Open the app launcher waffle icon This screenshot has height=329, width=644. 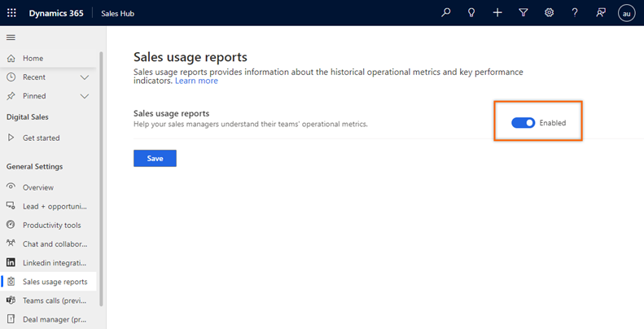click(11, 13)
